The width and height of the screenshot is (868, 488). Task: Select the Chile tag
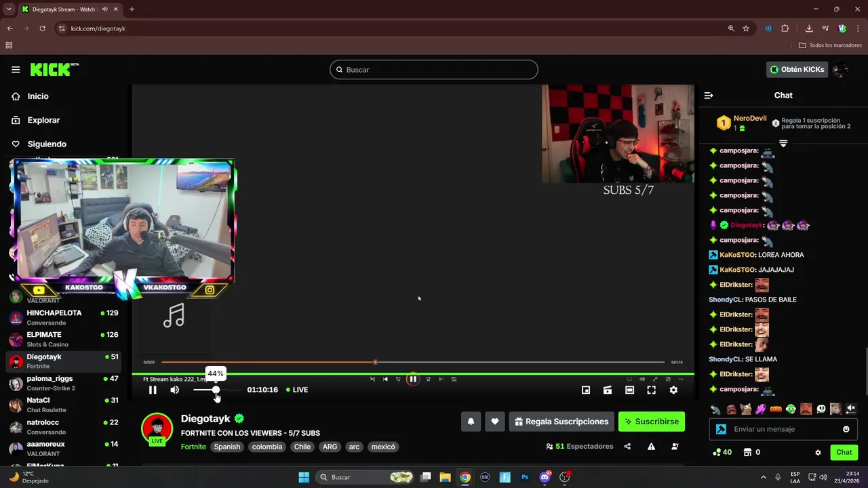[x=302, y=447]
